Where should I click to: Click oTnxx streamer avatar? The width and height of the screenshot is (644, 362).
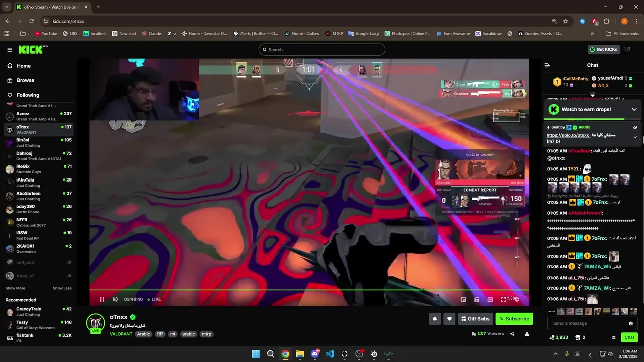click(x=95, y=323)
